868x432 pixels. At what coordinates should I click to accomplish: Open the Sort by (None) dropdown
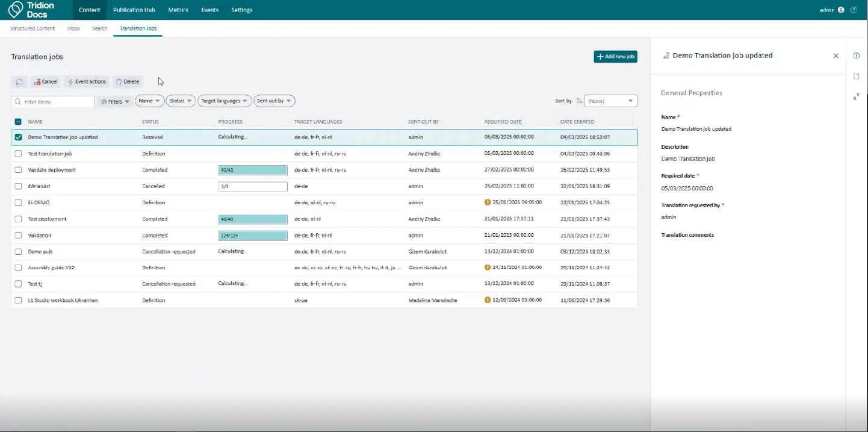611,101
